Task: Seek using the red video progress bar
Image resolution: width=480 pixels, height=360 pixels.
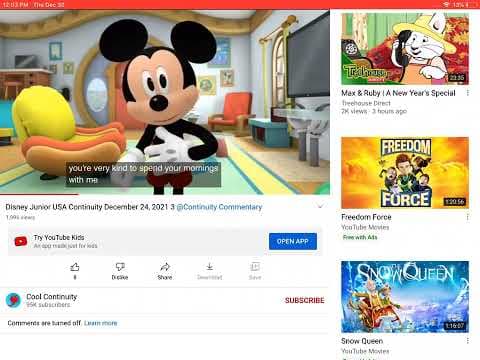Action: 165,194
